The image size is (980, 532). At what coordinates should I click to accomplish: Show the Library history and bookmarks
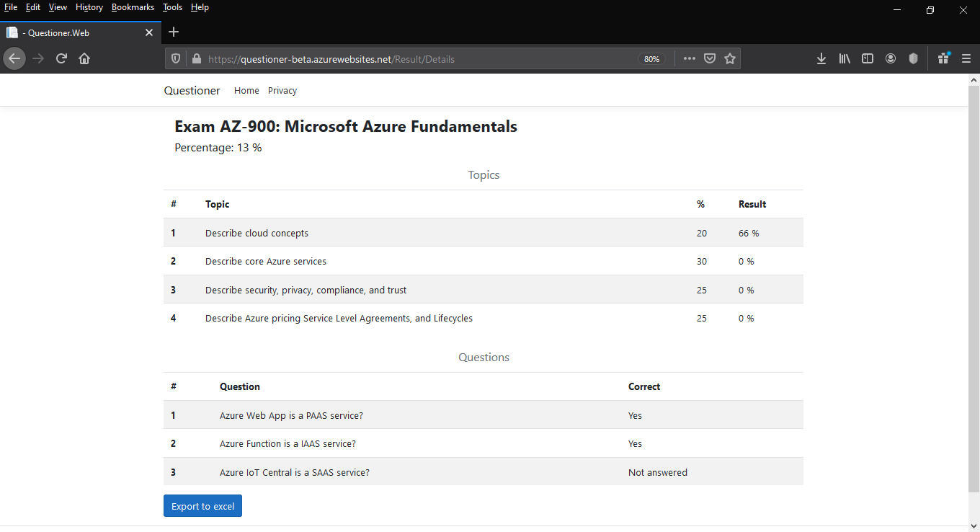tap(845, 58)
